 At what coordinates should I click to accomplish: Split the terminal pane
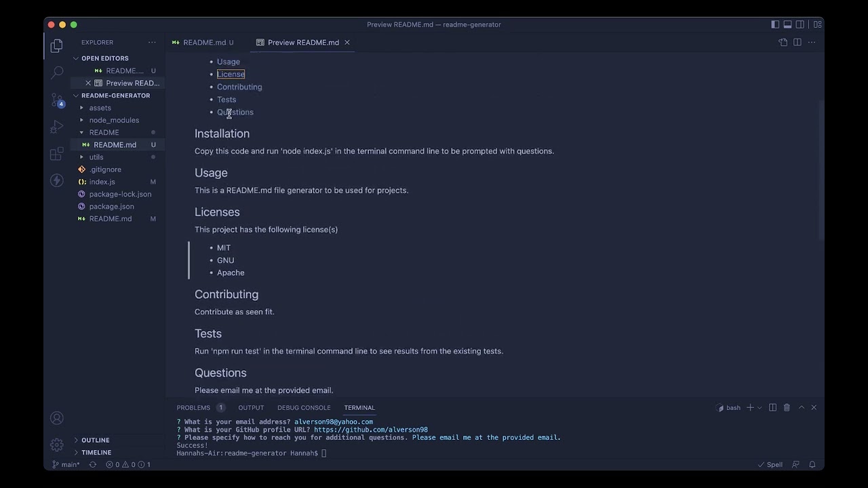pyautogui.click(x=772, y=407)
